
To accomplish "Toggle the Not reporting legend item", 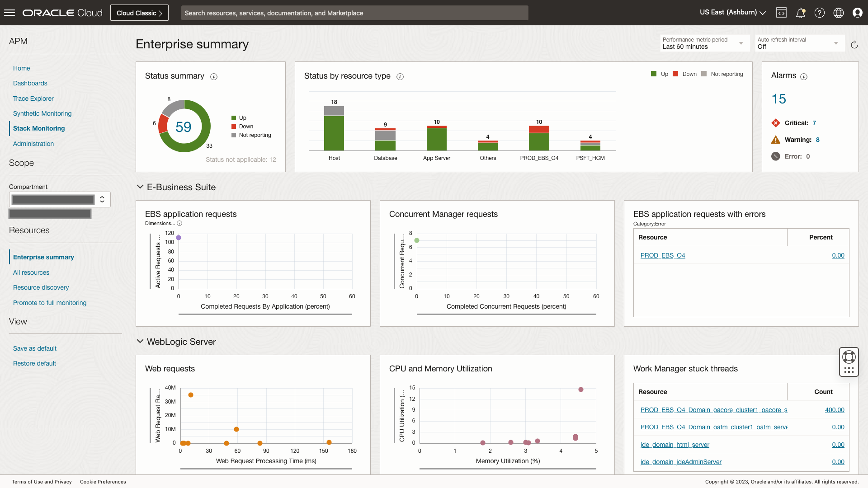I will [722, 74].
